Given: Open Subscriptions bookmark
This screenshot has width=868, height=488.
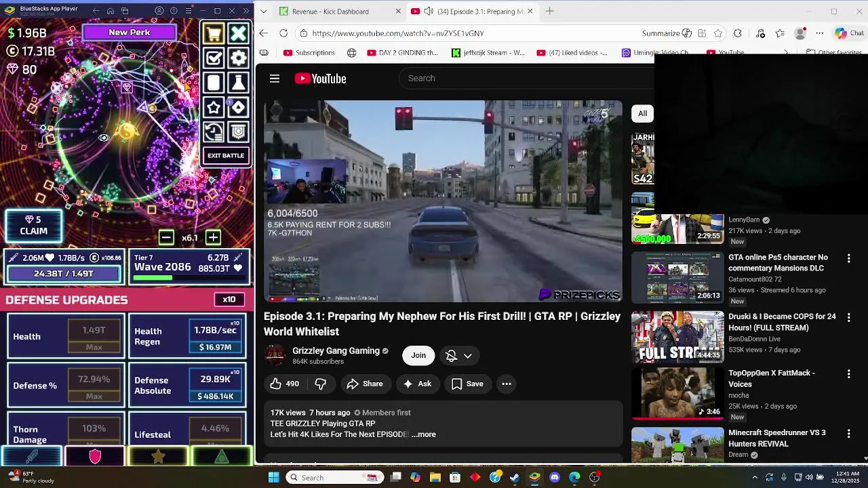Looking at the screenshot, I should coord(309,53).
